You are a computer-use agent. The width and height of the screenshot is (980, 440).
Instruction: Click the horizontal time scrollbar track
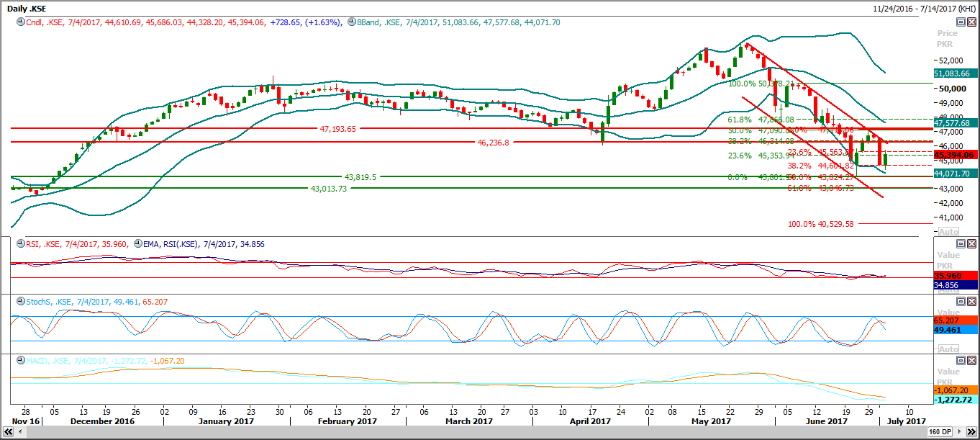468,432
